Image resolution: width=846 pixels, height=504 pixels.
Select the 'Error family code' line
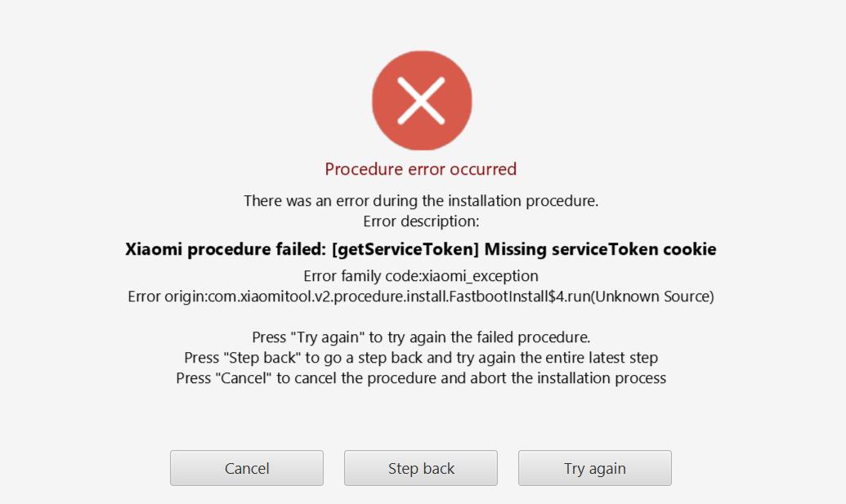421,276
